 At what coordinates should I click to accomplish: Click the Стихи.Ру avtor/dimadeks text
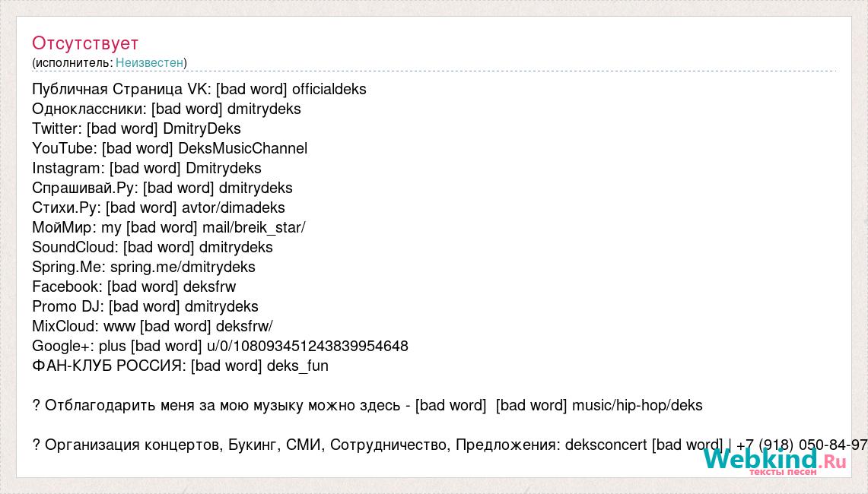(233, 208)
